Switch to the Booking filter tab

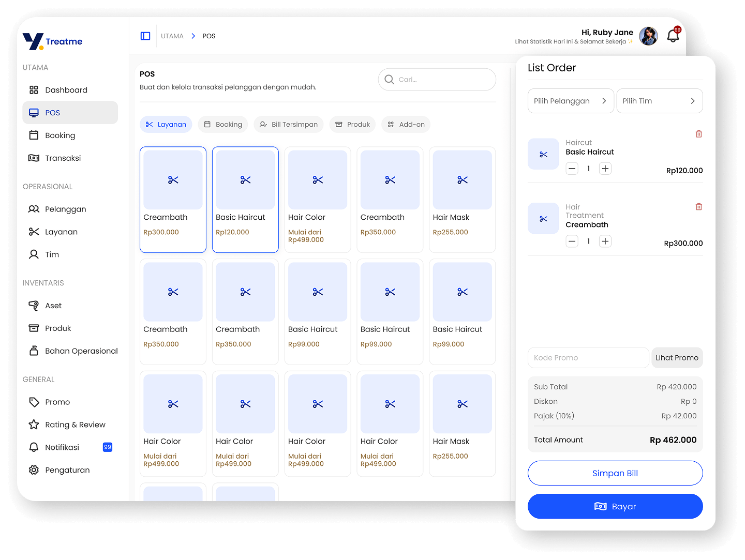pyautogui.click(x=223, y=125)
